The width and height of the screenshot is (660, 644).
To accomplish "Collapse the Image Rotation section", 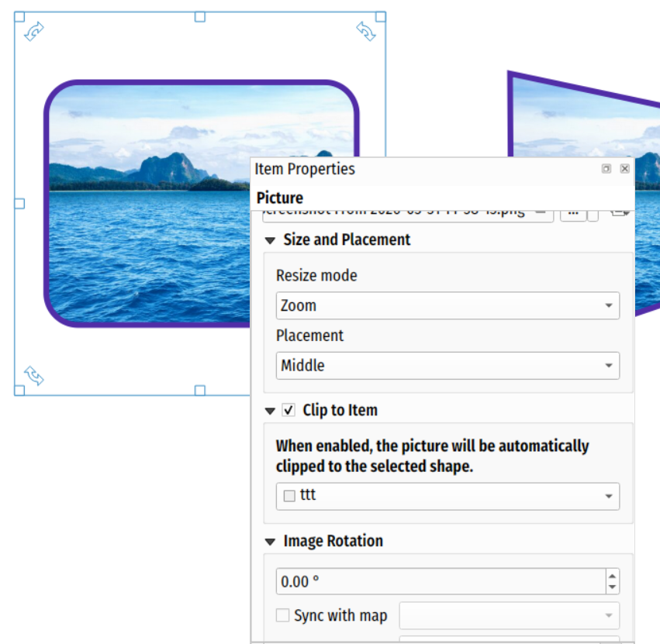I will (270, 542).
